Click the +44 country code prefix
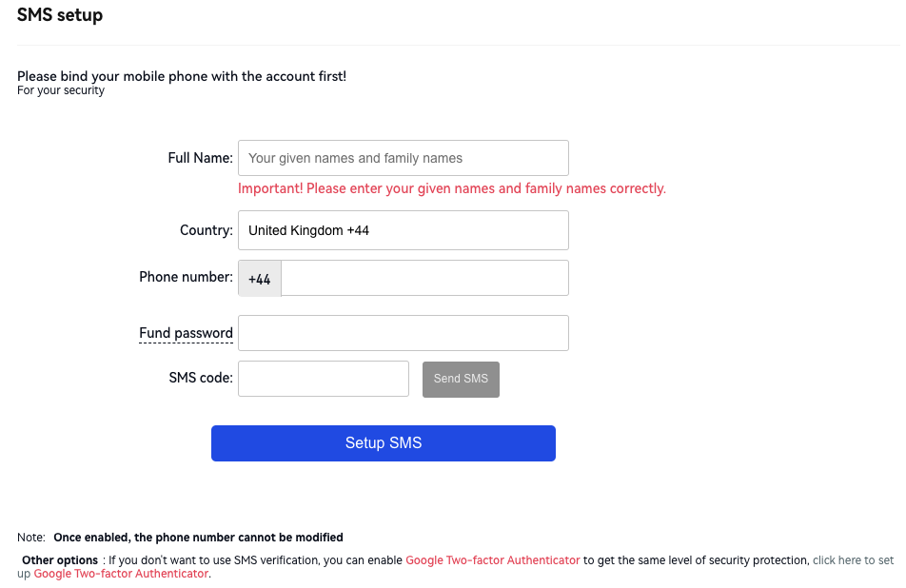Screen dimensions: 906x588 [x=260, y=280]
